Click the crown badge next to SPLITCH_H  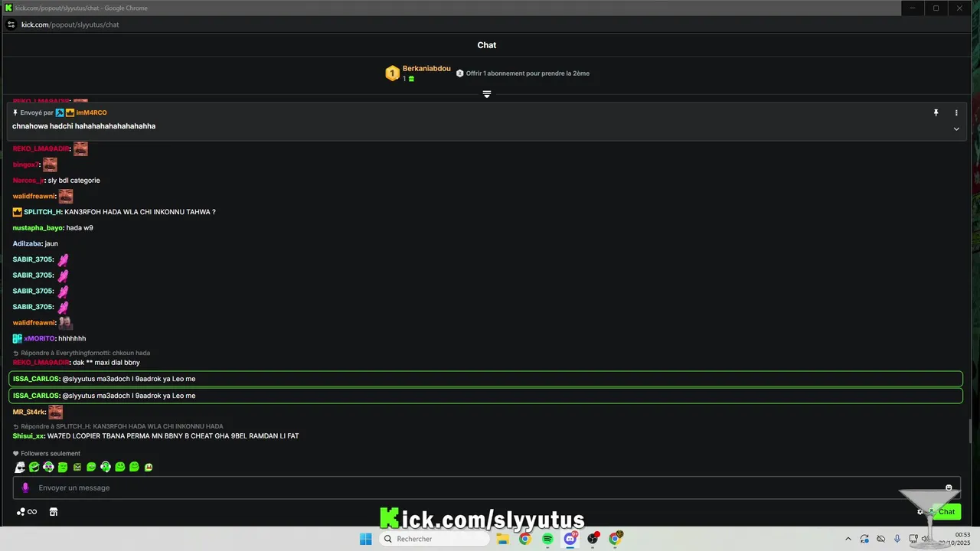(x=18, y=212)
